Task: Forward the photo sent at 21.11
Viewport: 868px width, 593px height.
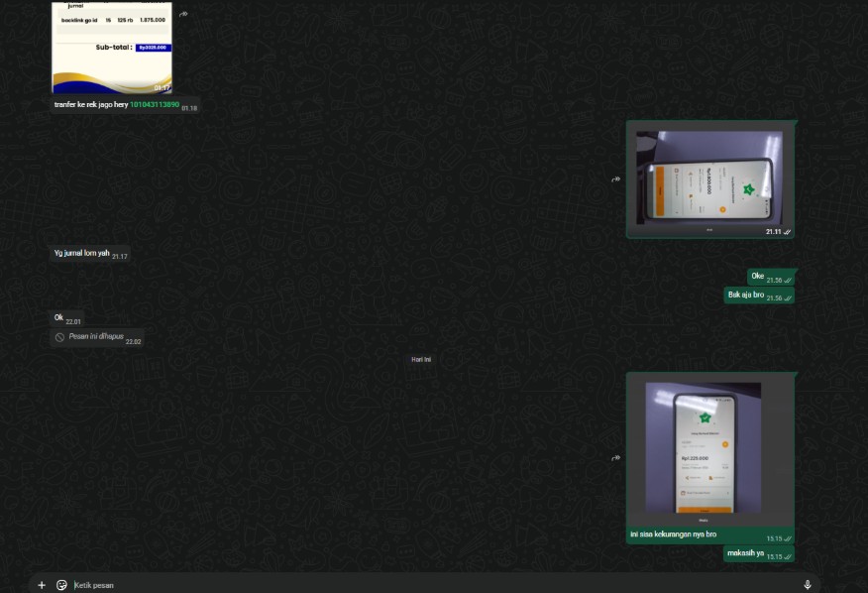Action: (x=615, y=179)
